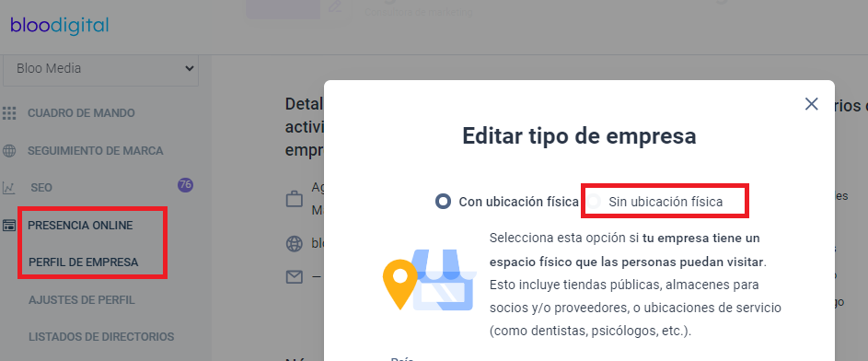Click the dialog title Editar tipo de empresa

pyautogui.click(x=579, y=136)
